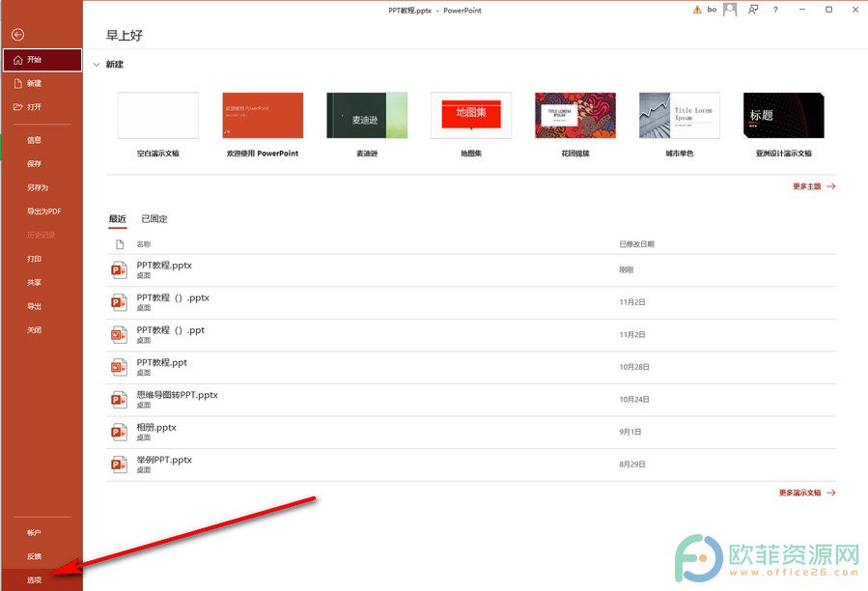
Task: Open 选项 at sidebar bottom
Action: 42,580
